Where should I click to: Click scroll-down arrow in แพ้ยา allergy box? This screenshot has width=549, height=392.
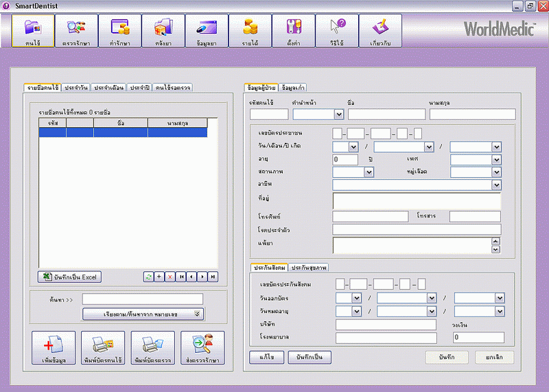coord(495,249)
